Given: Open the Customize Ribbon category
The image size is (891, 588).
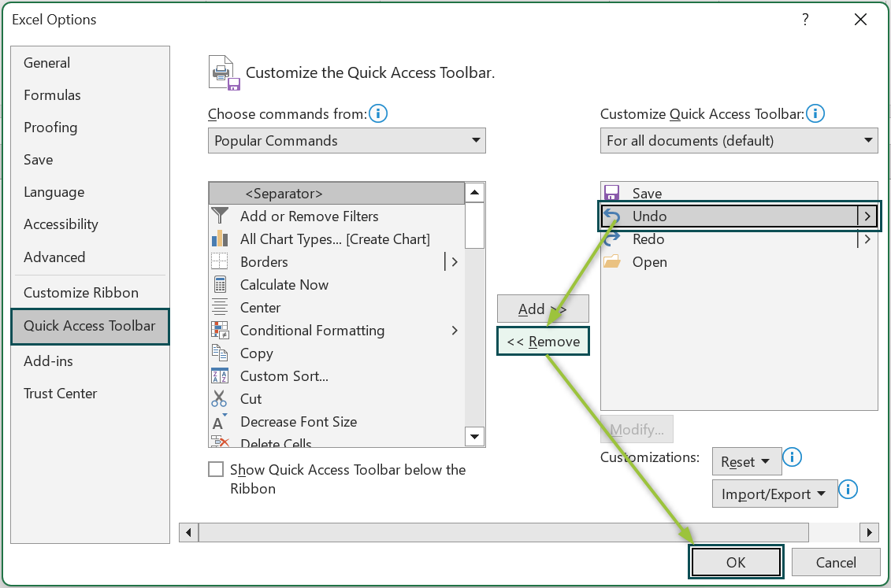Looking at the screenshot, I should pyautogui.click(x=91, y=292).
